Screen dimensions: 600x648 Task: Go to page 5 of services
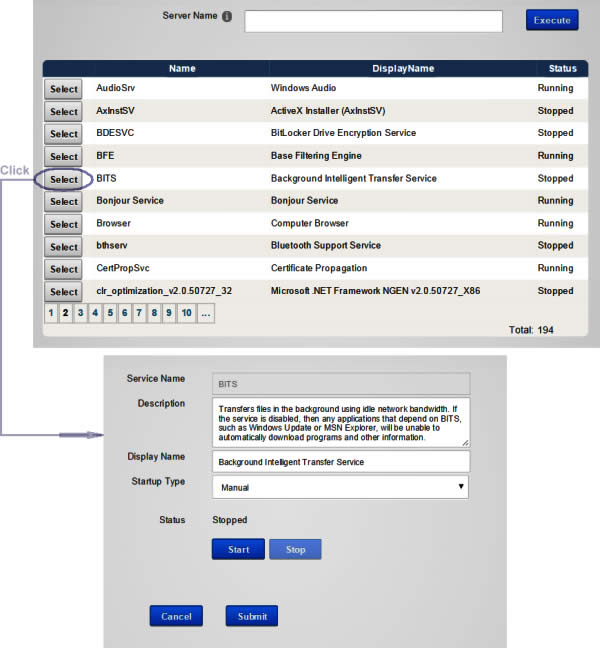[110, 313]
